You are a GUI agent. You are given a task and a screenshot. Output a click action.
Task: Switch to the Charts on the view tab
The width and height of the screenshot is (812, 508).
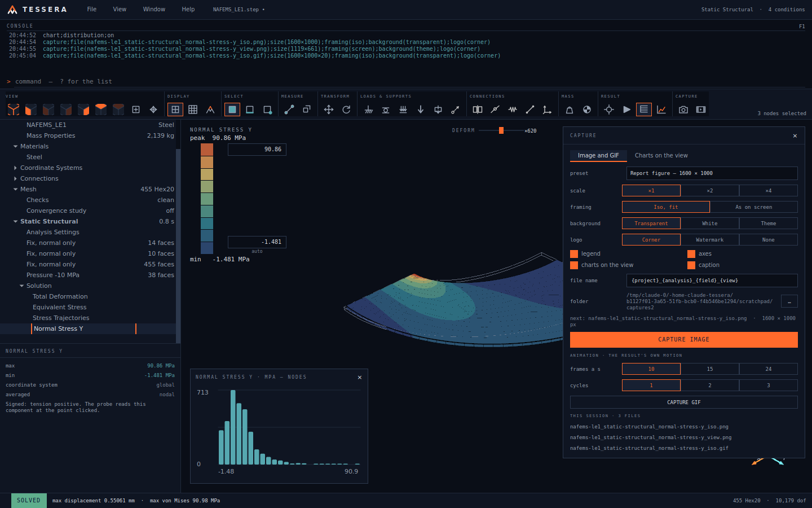tap(661, 155)
